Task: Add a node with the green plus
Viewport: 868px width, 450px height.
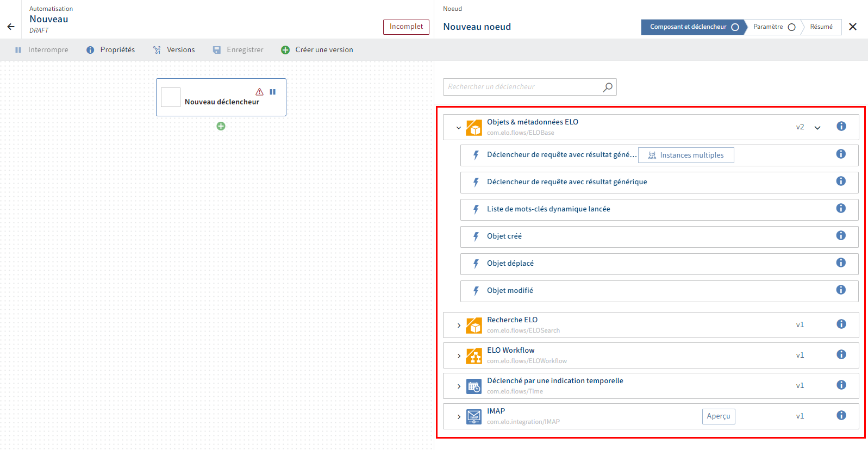Action: pos(221,126)
